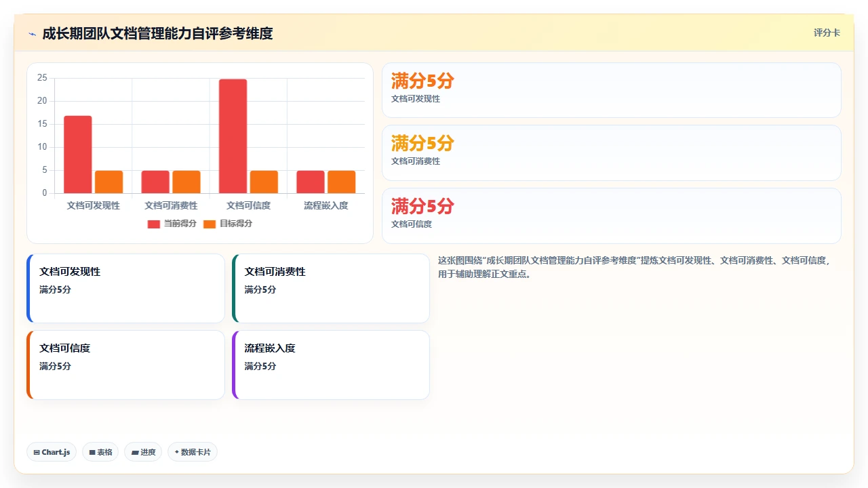Click the y-axis value 25
Viewport: 868px width, 488px height.
pos(42,78)
